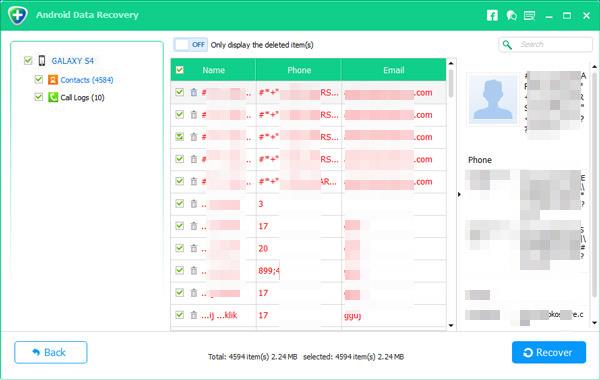Uncheck the GALAXY S4 checkbox
This screenshot has width=600, height=380.
28,60
